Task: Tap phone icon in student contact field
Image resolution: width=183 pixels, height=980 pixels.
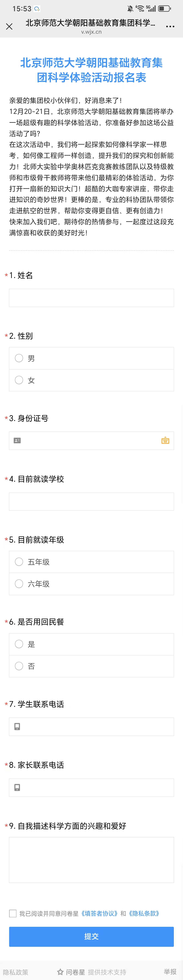Action: tap(17, 727)
